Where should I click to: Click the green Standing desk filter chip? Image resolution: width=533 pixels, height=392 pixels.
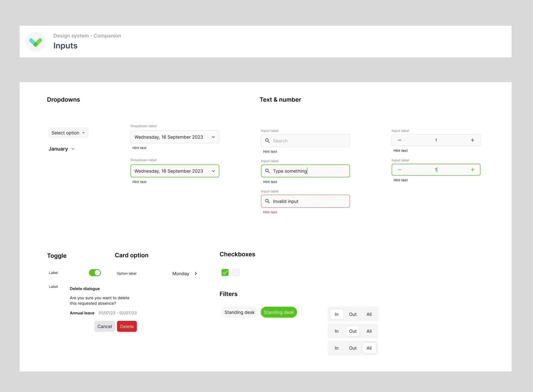pos(279,312)
